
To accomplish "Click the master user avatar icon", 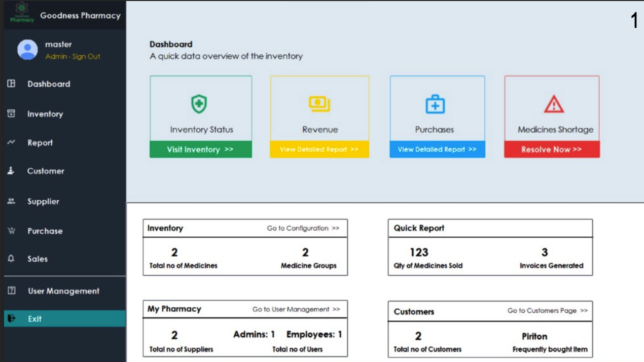I will point(27,50).
